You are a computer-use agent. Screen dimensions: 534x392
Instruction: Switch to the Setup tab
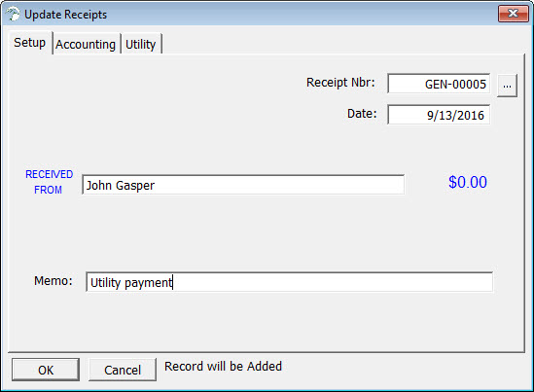[x=29, y=43]
